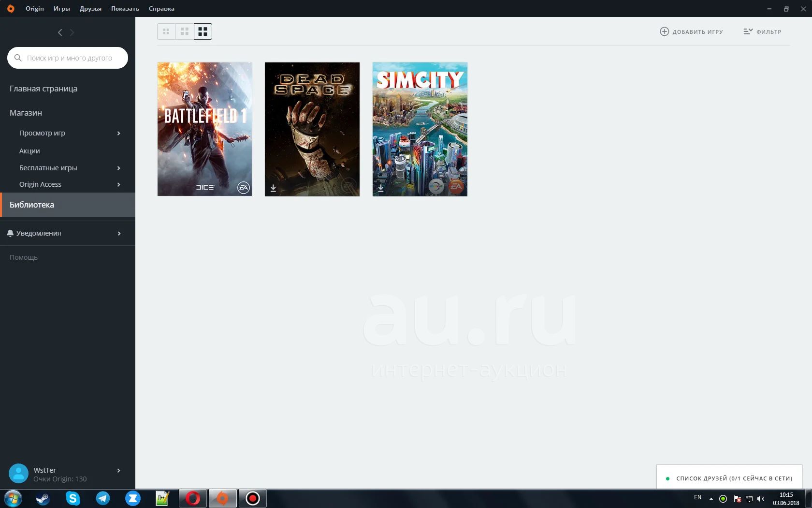Expand the Просмотр игр submenu
The width and height of the screenshot is (812, 508).
tap(118, 133)
